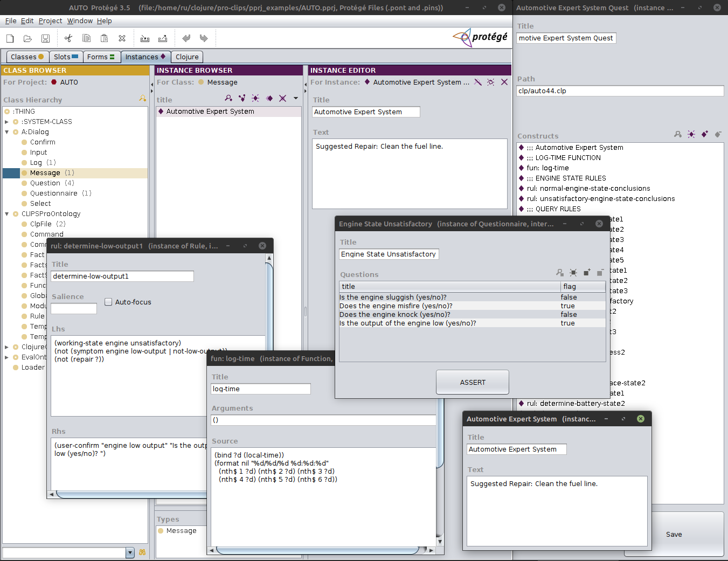Copy instance diamond icon in Instance Browser
The width and height of the screenshot is (728, 561).
click(269, 98)
